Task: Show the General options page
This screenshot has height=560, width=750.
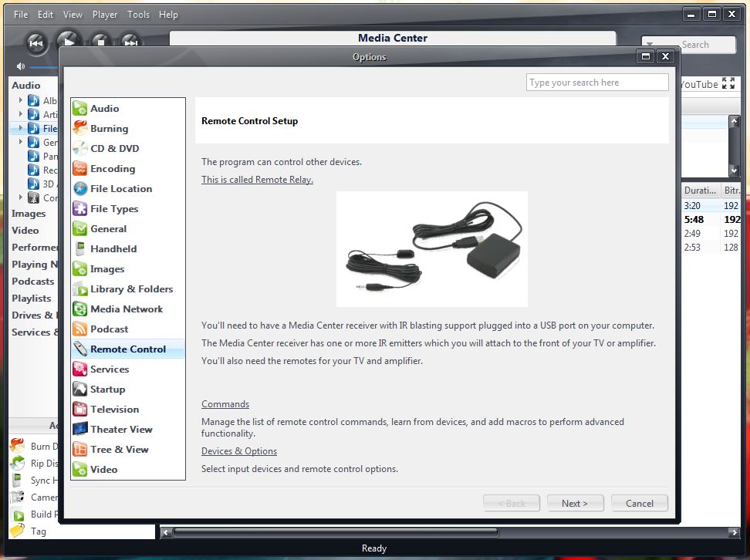Action: (128, 229)
